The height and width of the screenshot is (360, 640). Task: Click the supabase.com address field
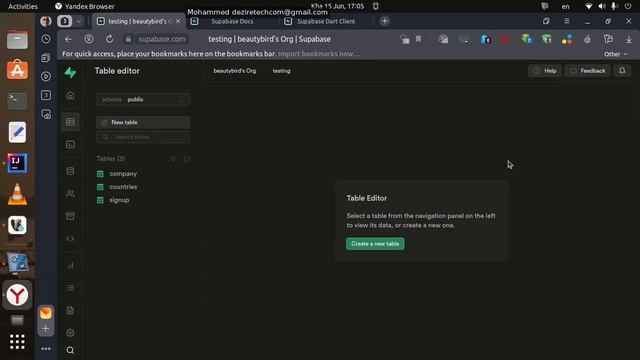tap(162, 39)
